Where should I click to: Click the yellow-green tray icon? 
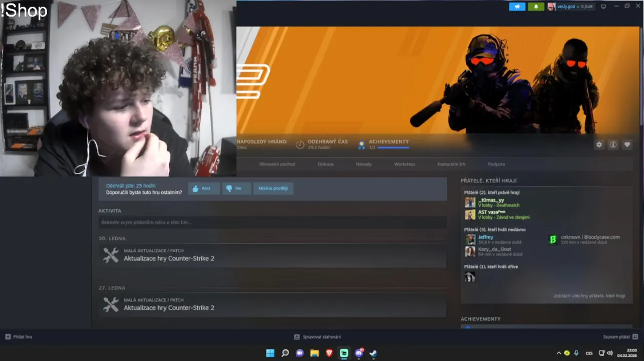(x=567, y=353)
